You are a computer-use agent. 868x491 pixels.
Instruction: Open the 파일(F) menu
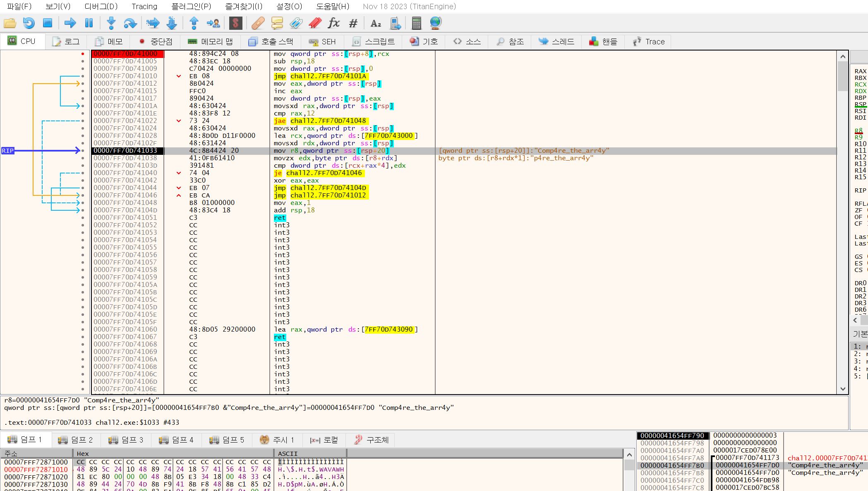(19, 6)
